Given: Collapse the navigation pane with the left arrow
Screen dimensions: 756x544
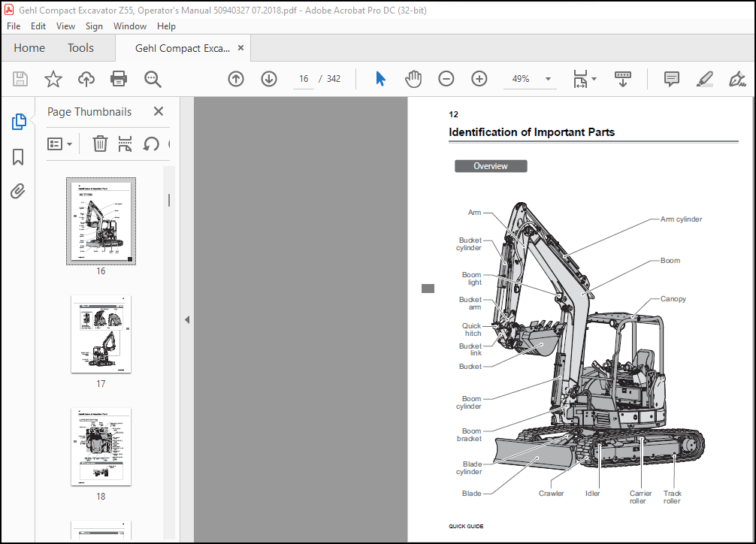Looking at the screenshot, I should (187, 320).
